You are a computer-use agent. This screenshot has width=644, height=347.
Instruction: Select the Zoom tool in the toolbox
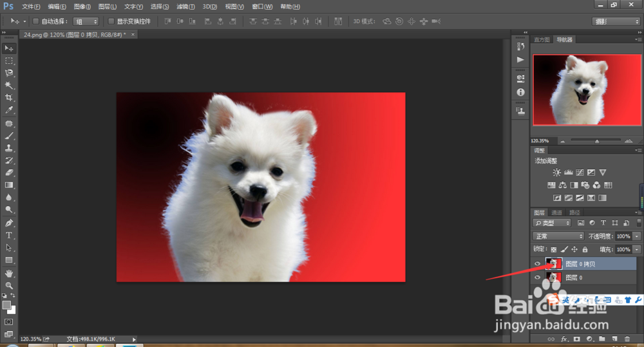(x=9, y=286)
